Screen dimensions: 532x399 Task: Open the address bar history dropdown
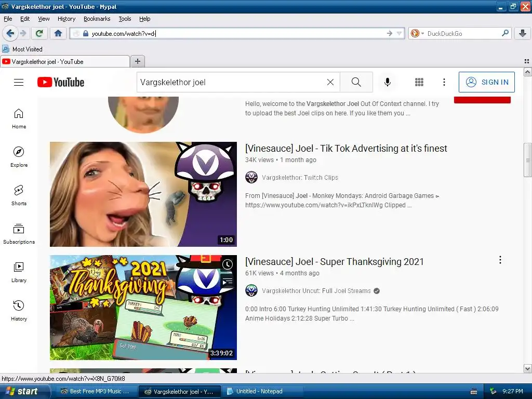(400, 33)
